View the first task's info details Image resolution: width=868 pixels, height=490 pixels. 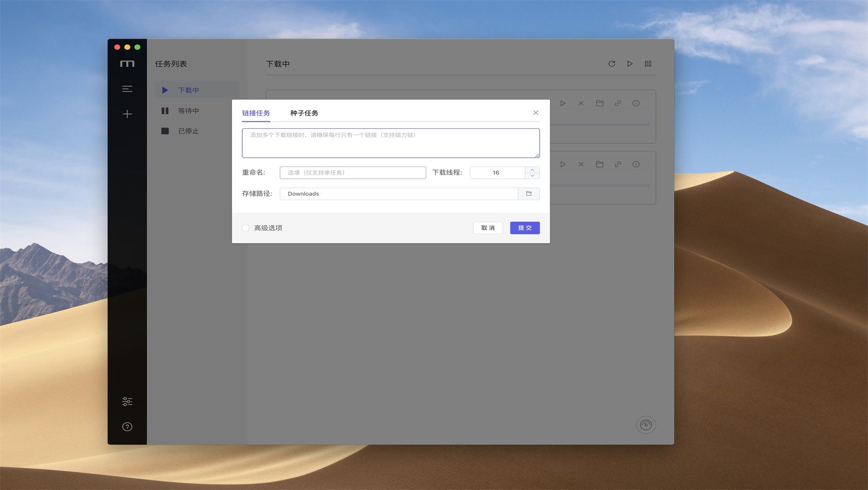[636, 103]
